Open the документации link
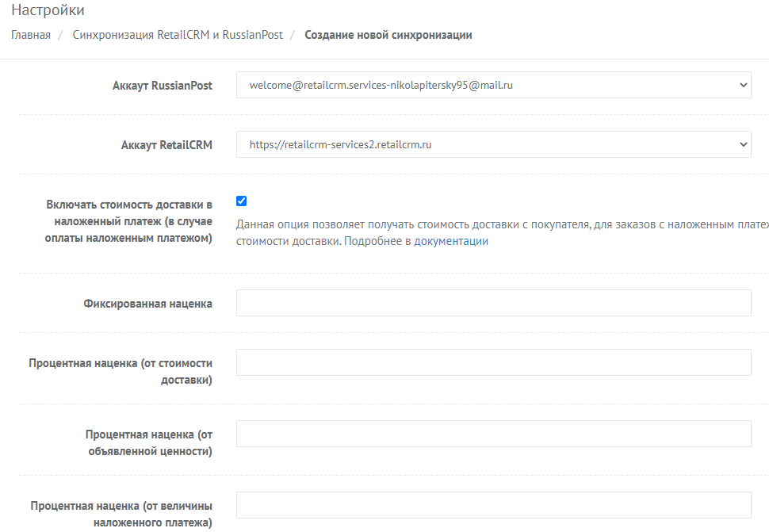The height and width of the screenshot is (532, 769). coord(451,241)
